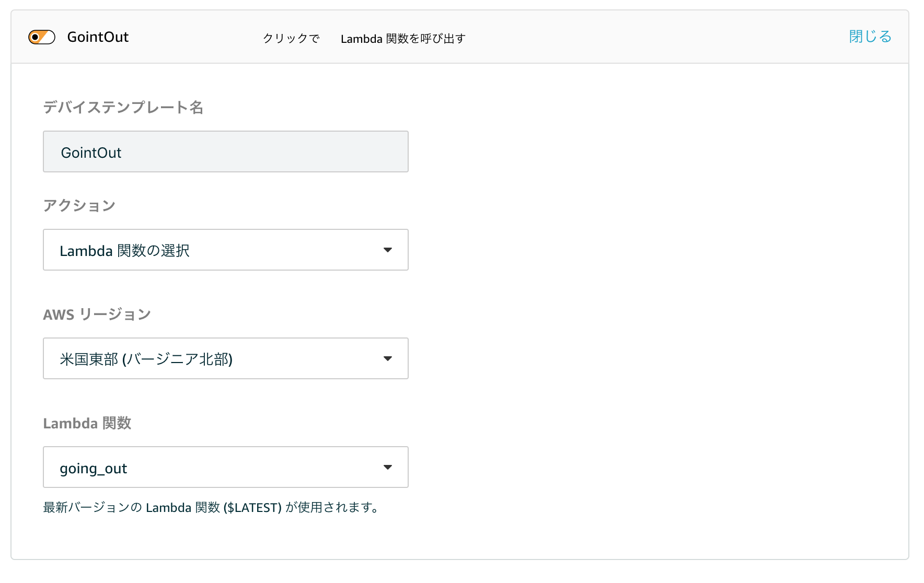The image size is (924, 583).
Task: Open the Lambda 関数 dropdown showing going_out
Action: click(x=226, y=467)
